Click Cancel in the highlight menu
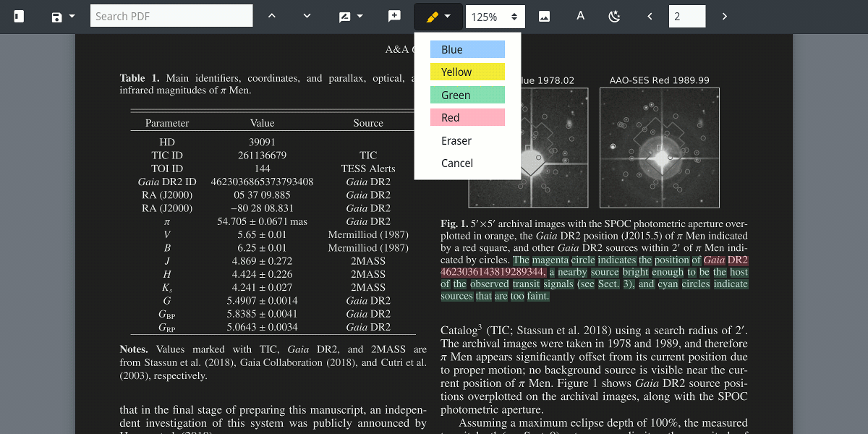The height and width of the screenshot is (434, 868). (457, 163)
